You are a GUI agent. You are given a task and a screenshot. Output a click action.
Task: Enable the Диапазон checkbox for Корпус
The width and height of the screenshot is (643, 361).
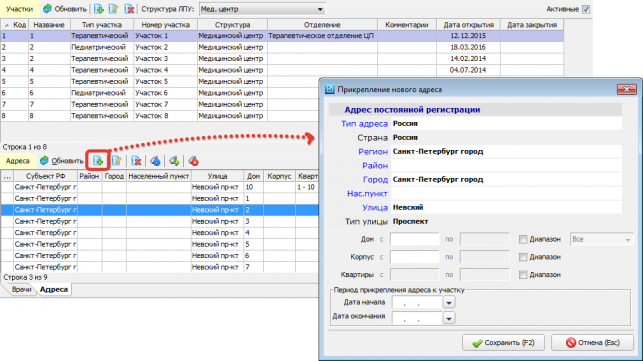(523, 257)
